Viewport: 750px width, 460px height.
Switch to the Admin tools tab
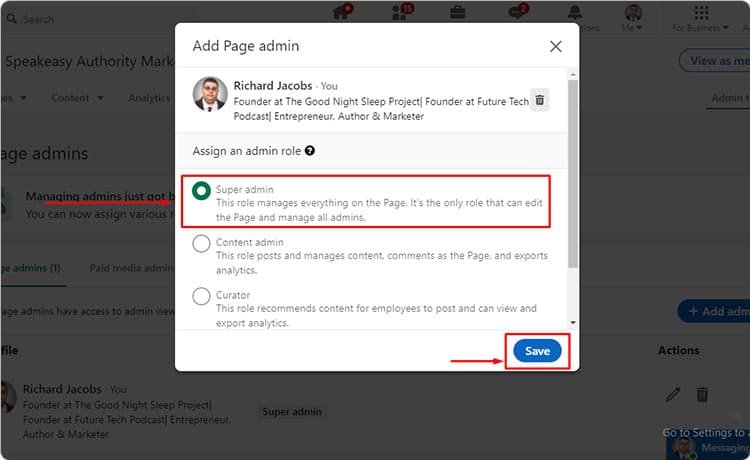tap(730, 98)
